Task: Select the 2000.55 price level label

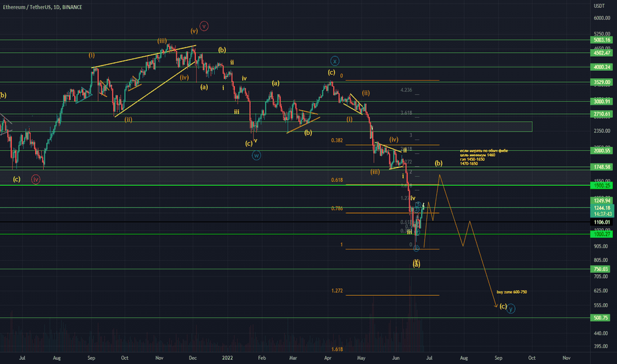Action: 602,151
